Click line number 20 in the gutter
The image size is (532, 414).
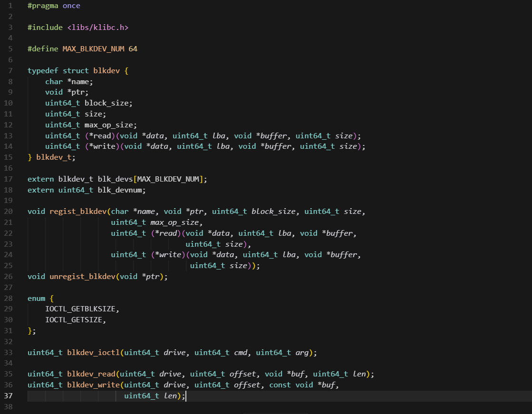(8, 212)
